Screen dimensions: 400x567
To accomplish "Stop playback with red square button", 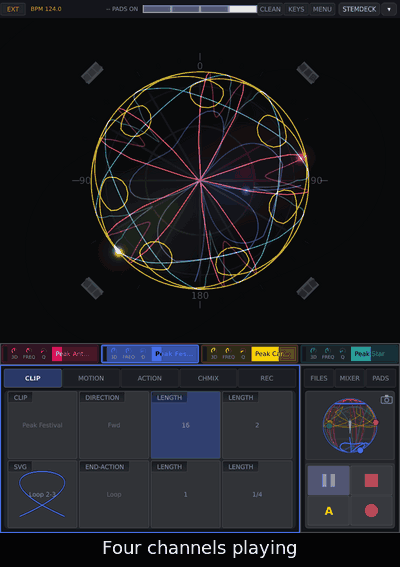I will tap(371, 480).
